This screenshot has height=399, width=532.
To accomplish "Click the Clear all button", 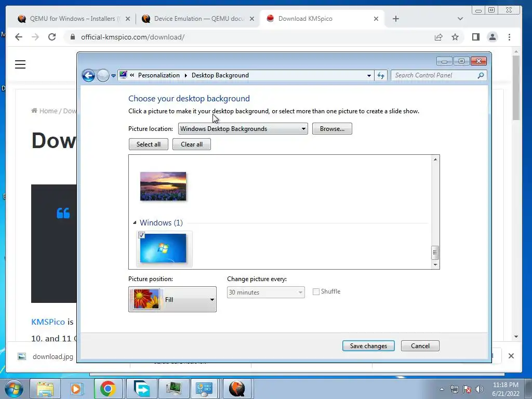I will [191, 144].
